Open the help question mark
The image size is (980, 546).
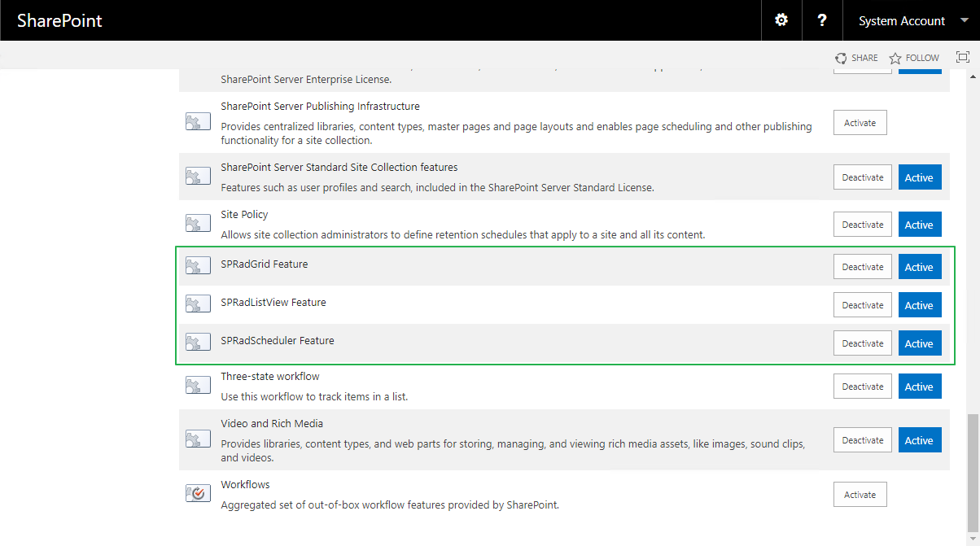coord(822,20)
